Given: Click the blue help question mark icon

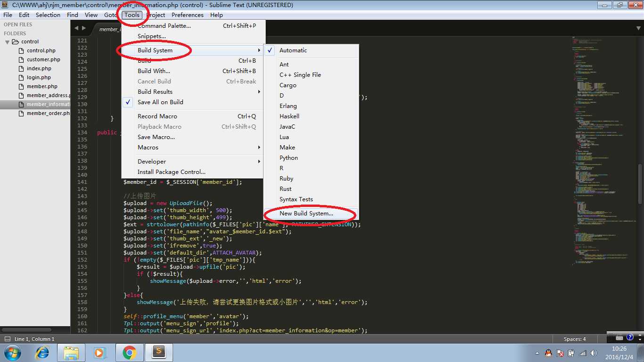Looking at the screenshot, I should pos(629,337).
